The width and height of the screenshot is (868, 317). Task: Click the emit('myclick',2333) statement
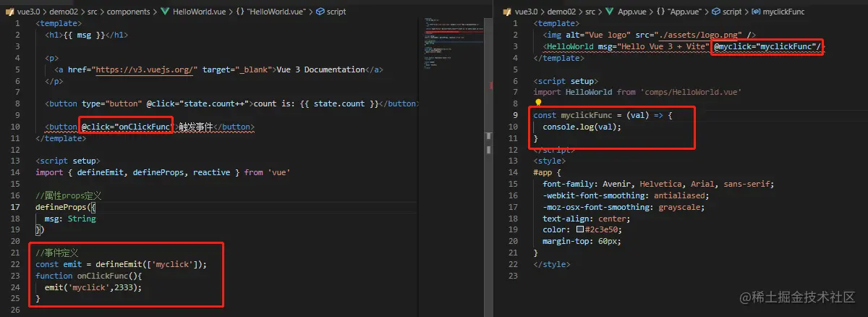93,287
